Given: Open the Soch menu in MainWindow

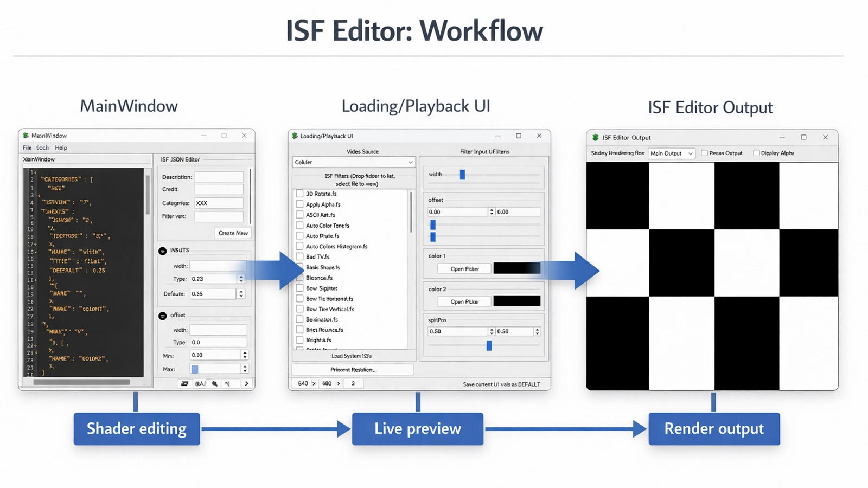Looking at the screenshot, I should pyautogui.click(x=42, y=147).
